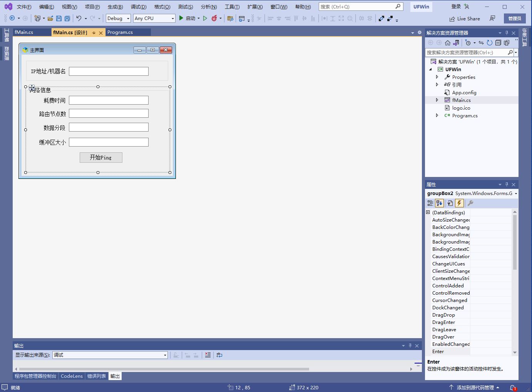This screenshot has width=532, height=392.
Task: Click Sync with Active Document icon
Action: point(481,43)
